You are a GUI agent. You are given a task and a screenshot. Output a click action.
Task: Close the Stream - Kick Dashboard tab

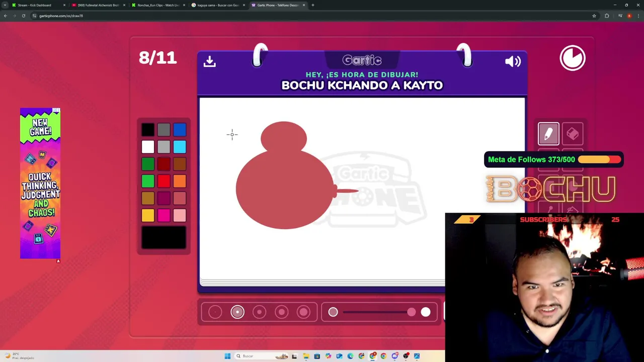pyautogui.click(x=64, y=5)
